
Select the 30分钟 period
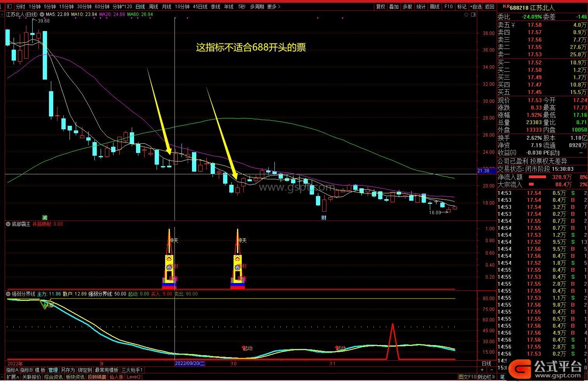pyautogui.click(x=84, y=7)
